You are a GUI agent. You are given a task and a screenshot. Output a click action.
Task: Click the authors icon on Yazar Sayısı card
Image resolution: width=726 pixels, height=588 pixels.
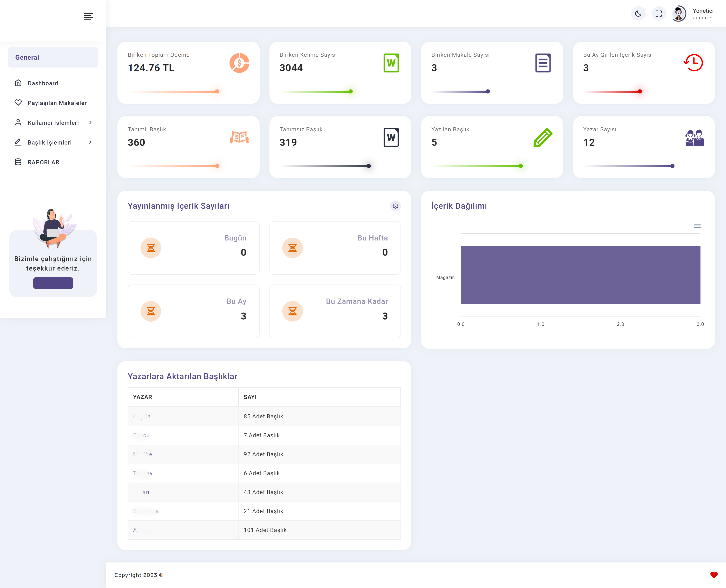click(x=695, y=138)
